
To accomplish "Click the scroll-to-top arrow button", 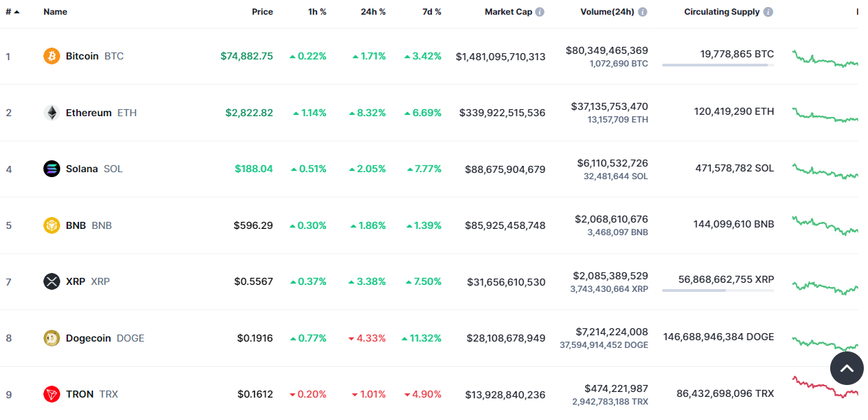I will tap(847, 368).
